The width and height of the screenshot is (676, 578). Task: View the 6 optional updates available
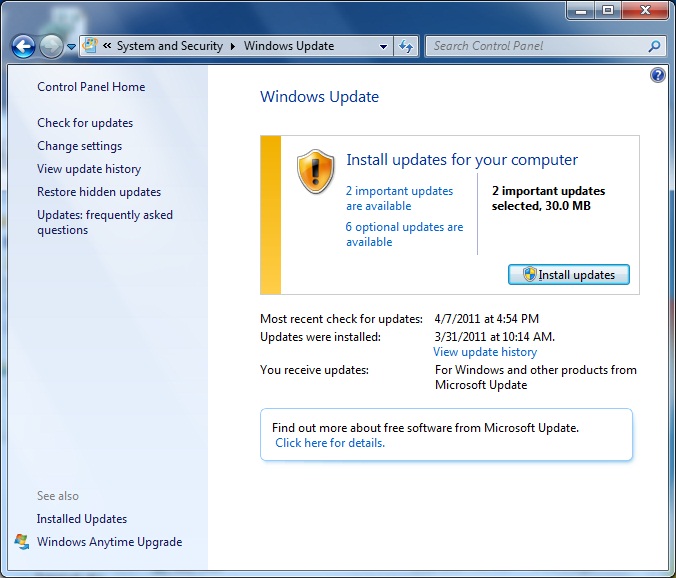404,234
